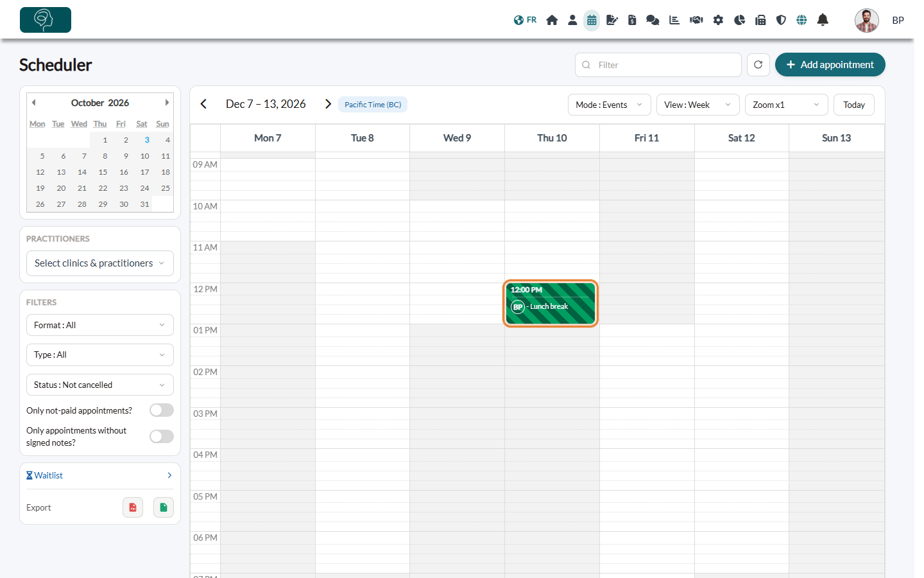Viewport: 924px width, 578px height.
Task: Click the Wed 9 column header
Action: click(457, 138)
